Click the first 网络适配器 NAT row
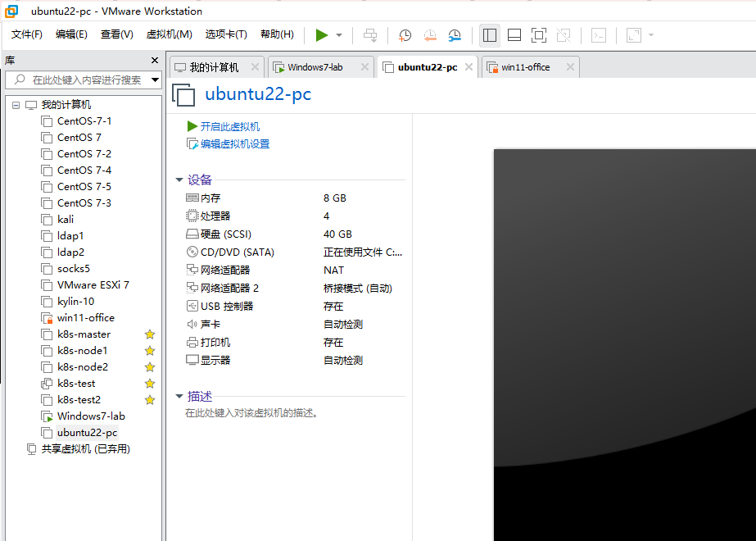 coord(295,270)
